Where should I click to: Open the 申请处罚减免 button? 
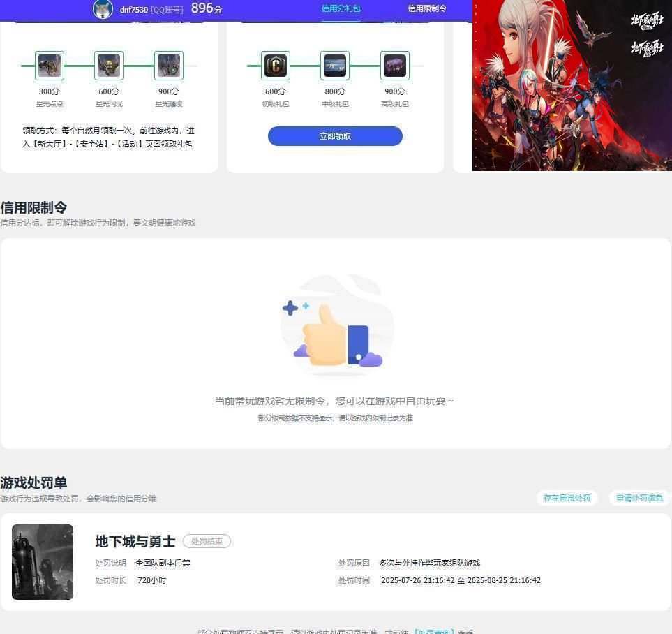coord(639,498)
